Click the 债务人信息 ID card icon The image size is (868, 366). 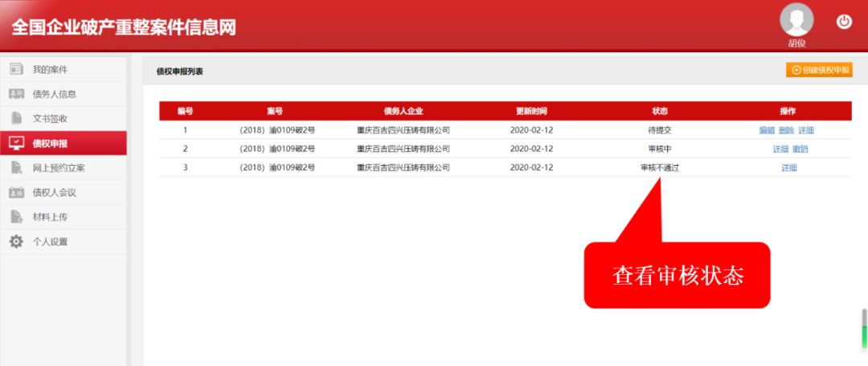17,94
